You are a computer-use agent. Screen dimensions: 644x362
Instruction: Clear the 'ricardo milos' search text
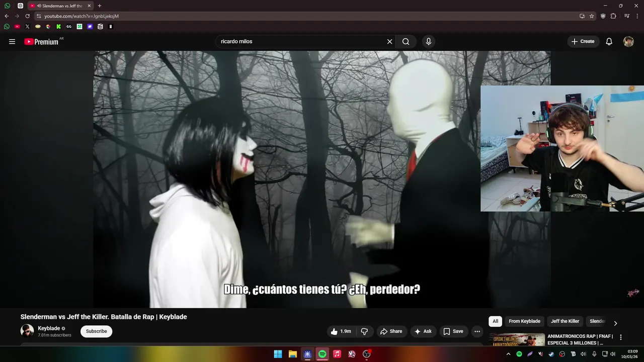point(389,42)
